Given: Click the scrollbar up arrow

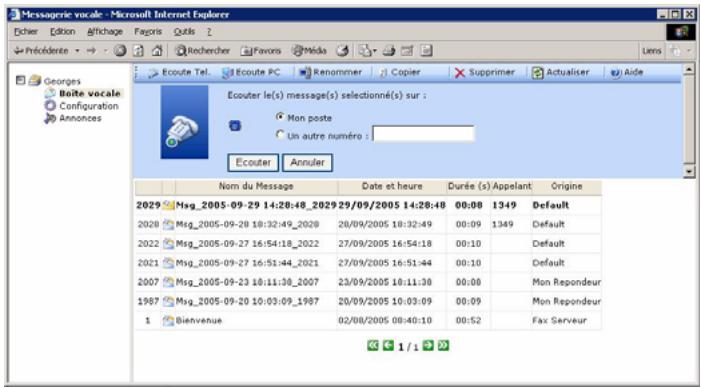Looking at the screenshot, I should click(689, 69).
